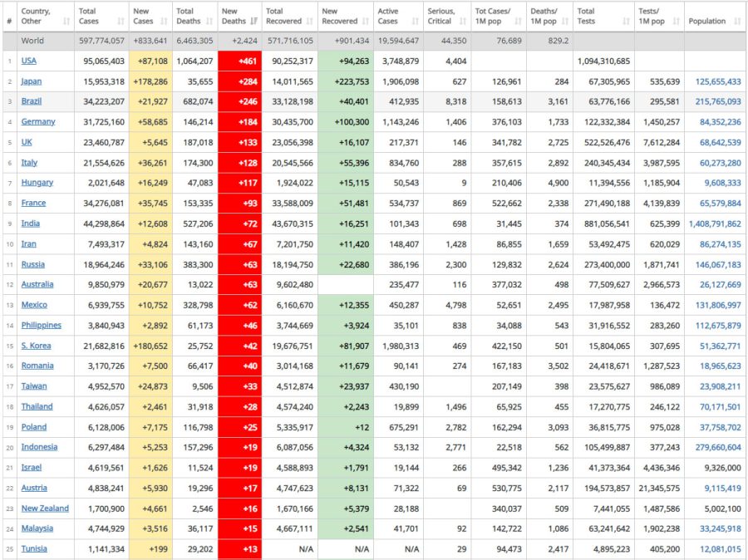Viewport: 748px width, 560px height.
Task: Open Russia population link 146,067,183
Action: coord(718,265)
